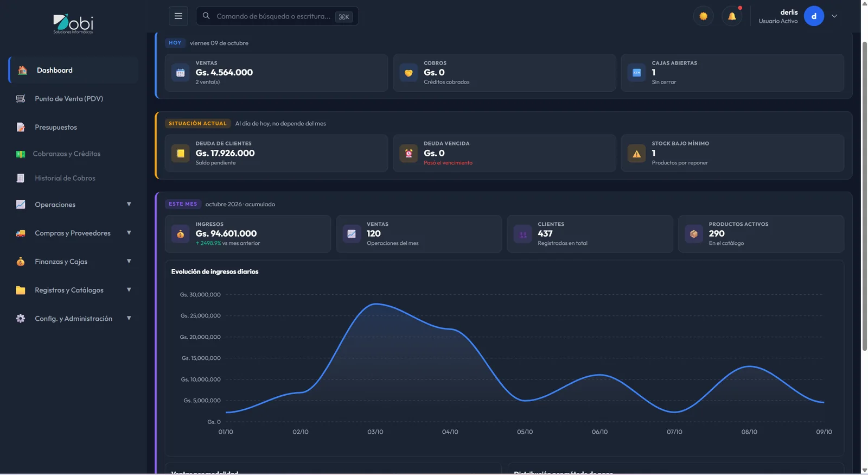Click the 03/10 peak on income chart
This screenshot has height=475, width=868.
click(375, 304)
